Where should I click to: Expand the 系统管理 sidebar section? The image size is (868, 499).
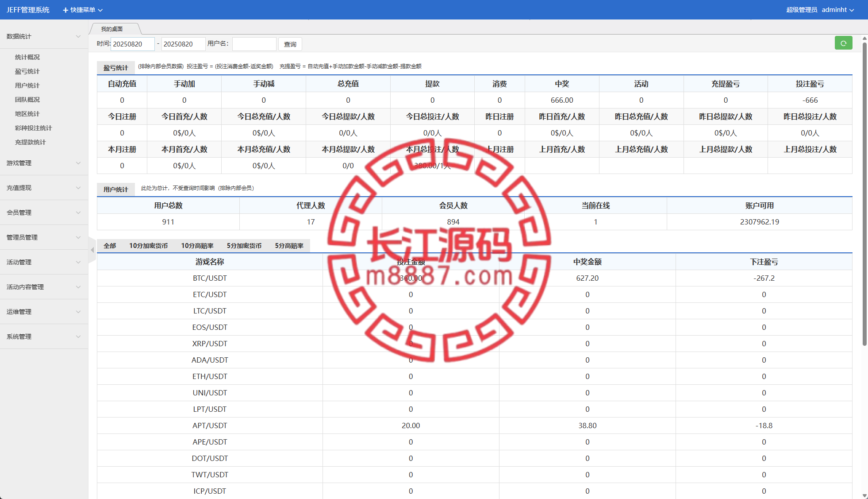pyautogui.click(x=44, y=337)
